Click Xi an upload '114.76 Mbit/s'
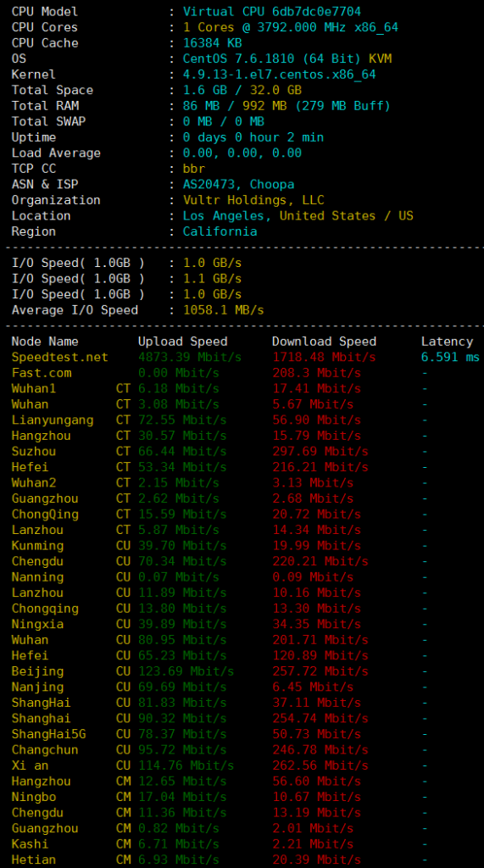 186,765
